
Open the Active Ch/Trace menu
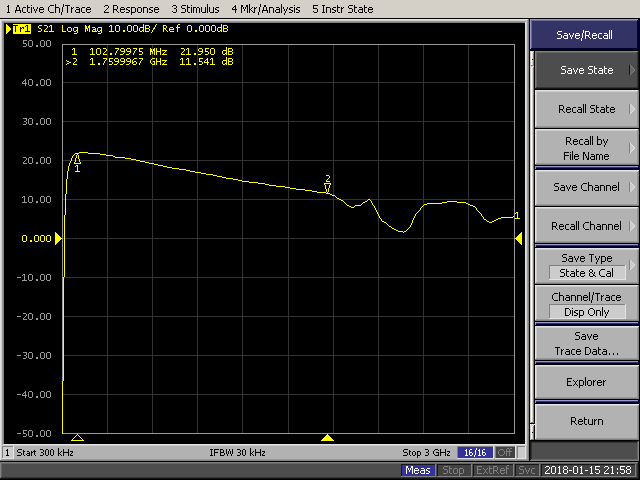coord(48,9)
